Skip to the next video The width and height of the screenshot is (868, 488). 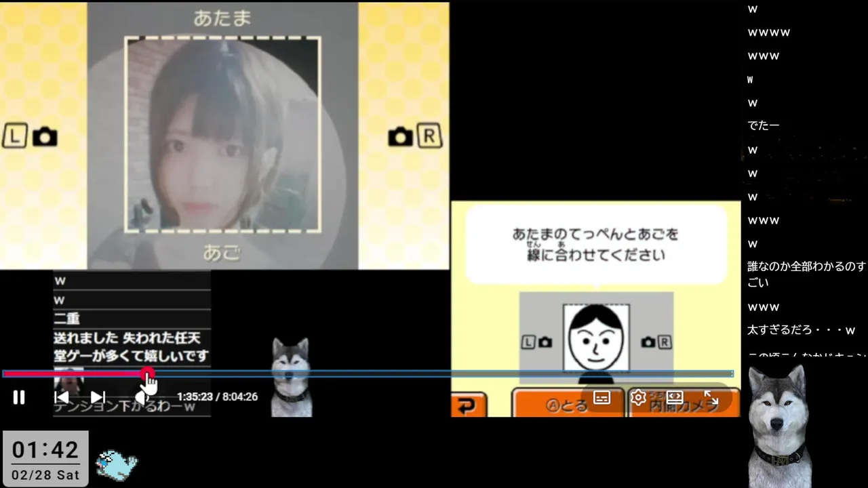(x=98, y=397)
